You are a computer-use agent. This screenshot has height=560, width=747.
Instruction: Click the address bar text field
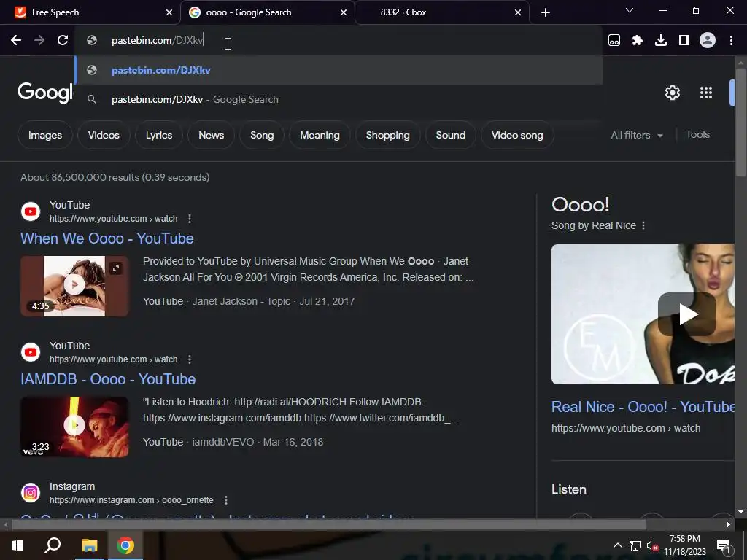coord(338,41)
